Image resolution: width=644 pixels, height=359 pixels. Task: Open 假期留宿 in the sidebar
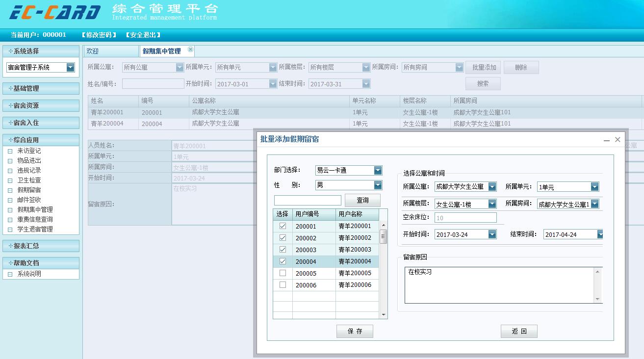tap(29, 190)
